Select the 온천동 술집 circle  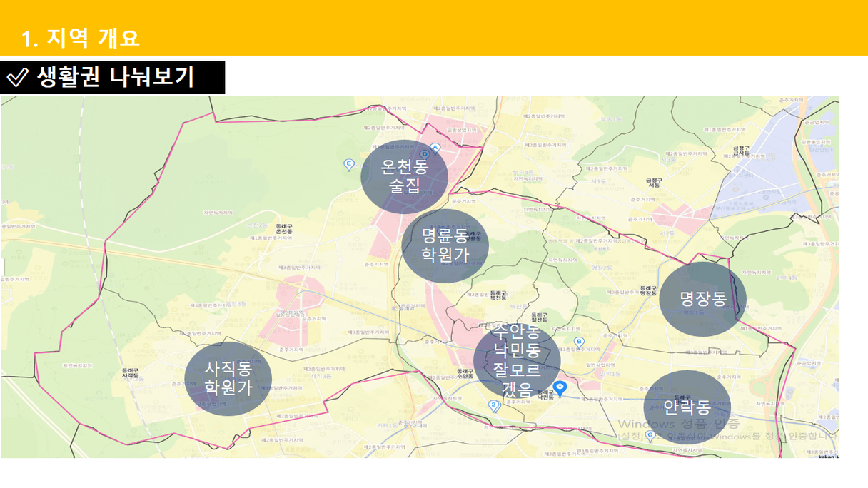(x=404, y=176)
